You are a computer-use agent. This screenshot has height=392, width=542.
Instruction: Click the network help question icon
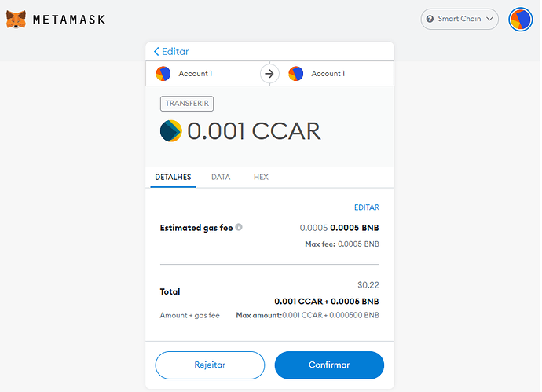(430, 19)
